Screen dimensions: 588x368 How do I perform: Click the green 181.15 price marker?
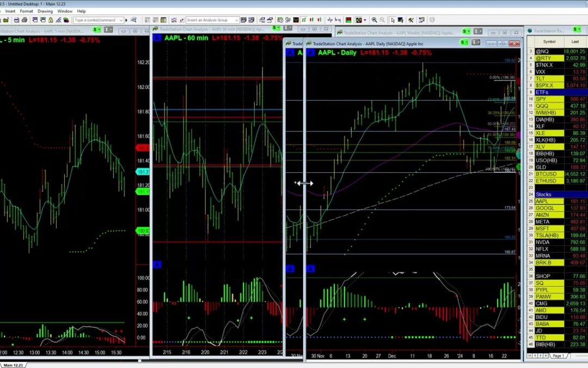[x=142, y=191]
